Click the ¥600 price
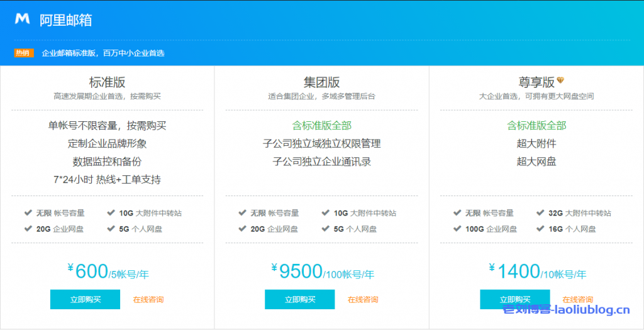The image size is (644, 330). point(87,271)
